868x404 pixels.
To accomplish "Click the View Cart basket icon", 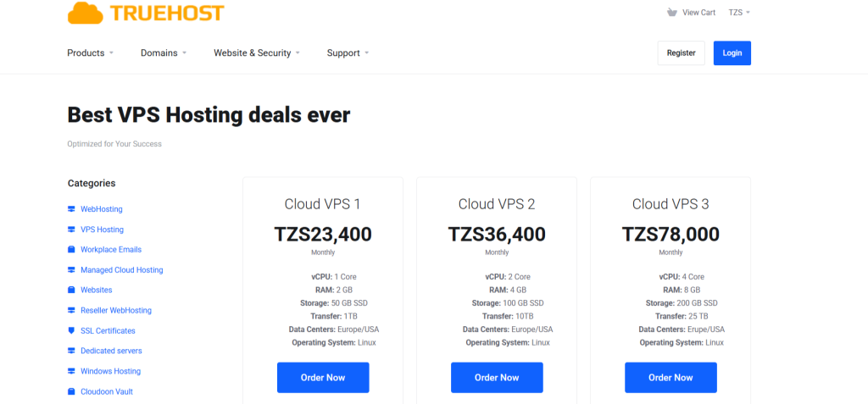I will pyautogui.click(x=672, y=13).
